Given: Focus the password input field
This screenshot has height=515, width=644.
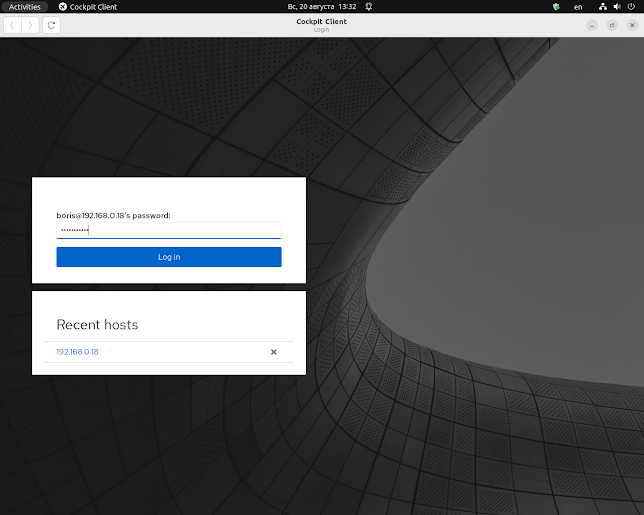Looking at the screenshot, I should 169,230.
